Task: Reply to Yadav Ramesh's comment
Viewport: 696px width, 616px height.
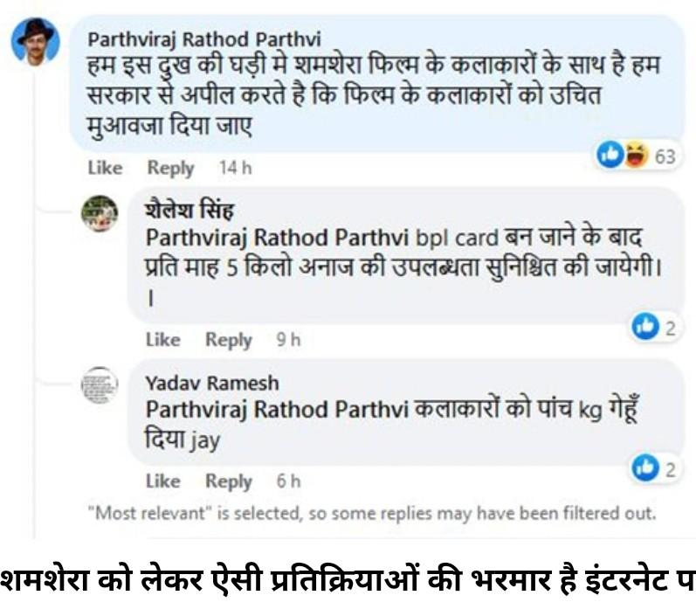Action: (228, 481)
